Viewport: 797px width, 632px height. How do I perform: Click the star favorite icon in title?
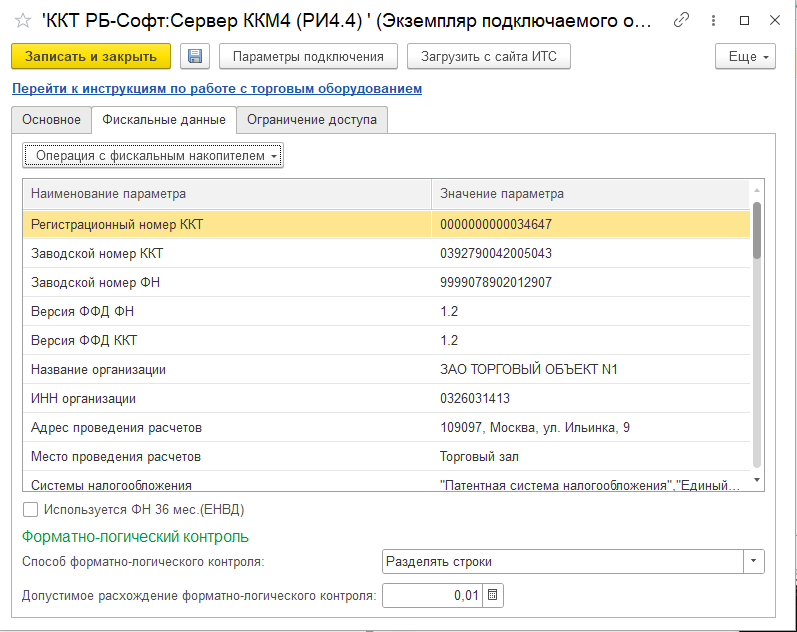coord(22,21)
